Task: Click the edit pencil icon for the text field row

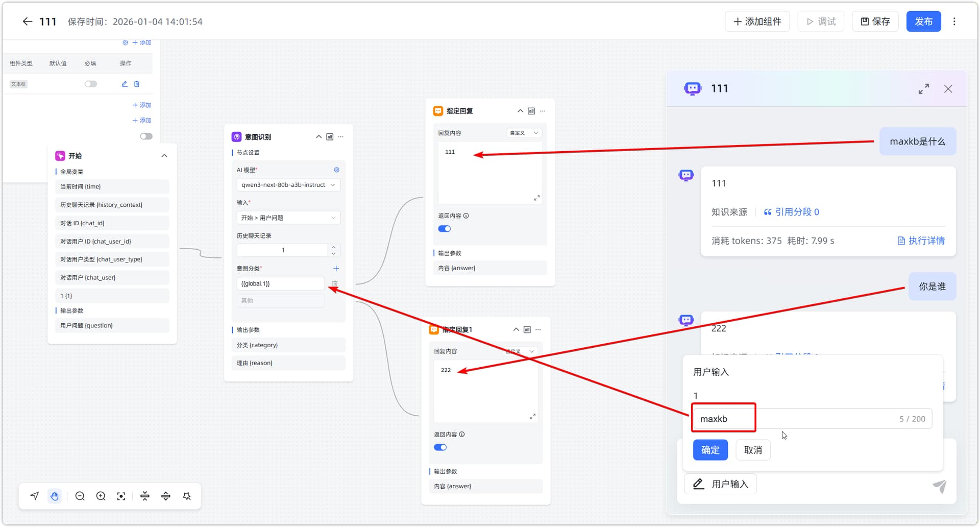Action: (x=125, y=84)
